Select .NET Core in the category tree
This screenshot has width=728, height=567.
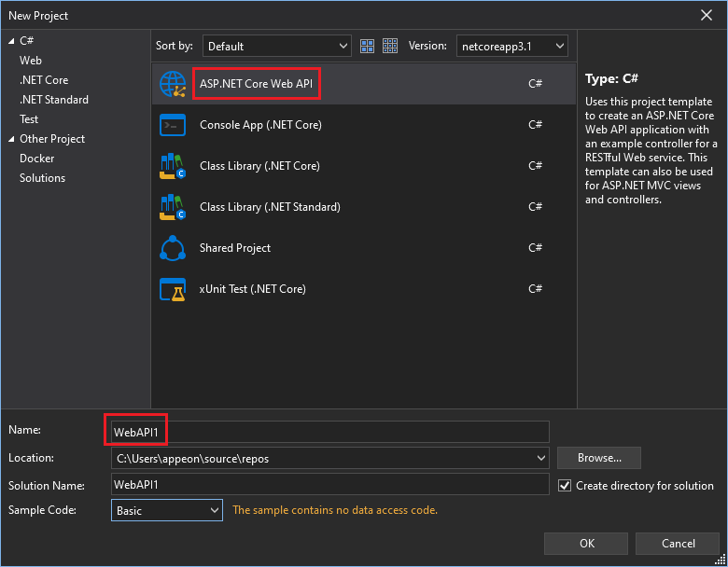pyautogui.click(x=44, y=80)
